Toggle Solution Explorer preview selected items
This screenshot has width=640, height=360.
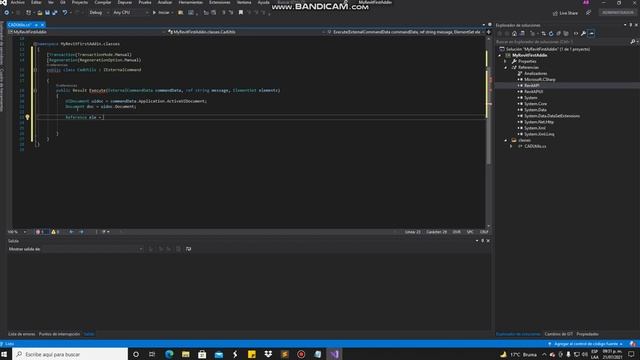[x=591, y=33]
